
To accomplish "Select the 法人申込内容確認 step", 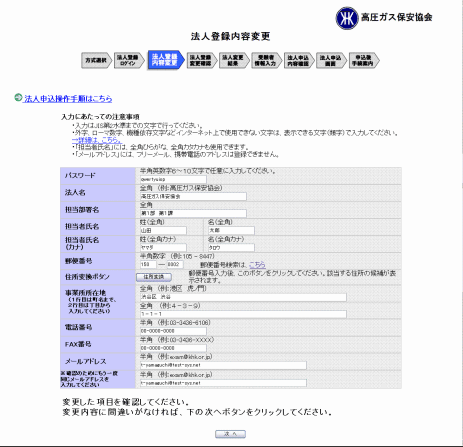I will coord(299,60).
